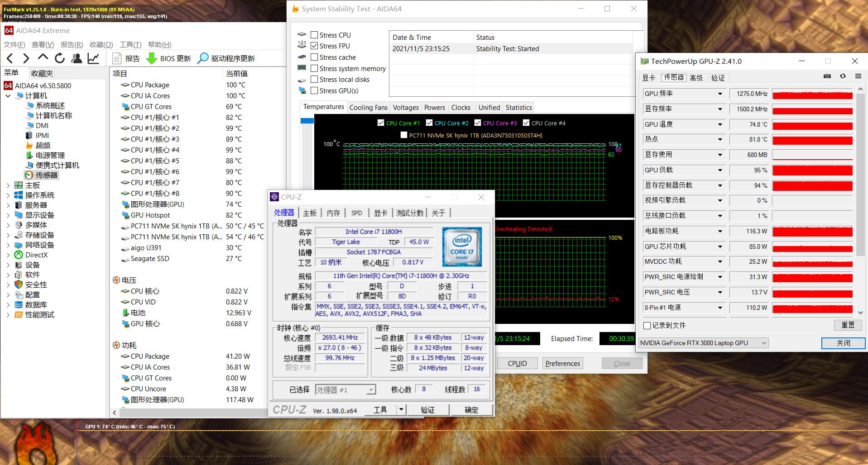Viewport: 868px width, 465px height.
Task: Toggle CPU Core #1 graph checkbox
Action: pos(381,123)
